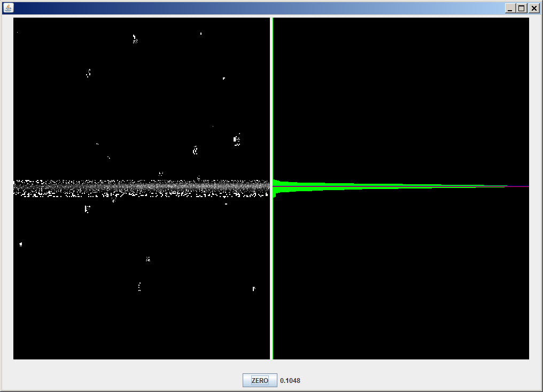Screen dimensions: 543x392
Task: Click the brightest speck cluster right of center above band
Action: (x=236, y=140)
